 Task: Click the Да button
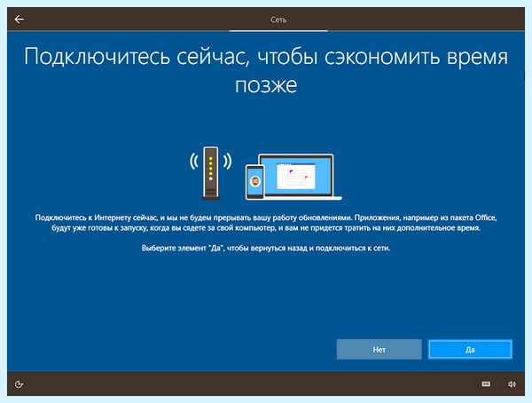[470, 350]
